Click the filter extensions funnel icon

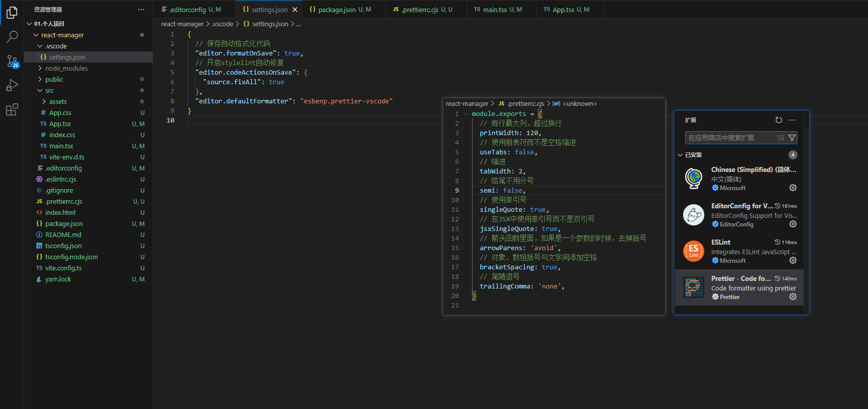[x=792, y=138]
